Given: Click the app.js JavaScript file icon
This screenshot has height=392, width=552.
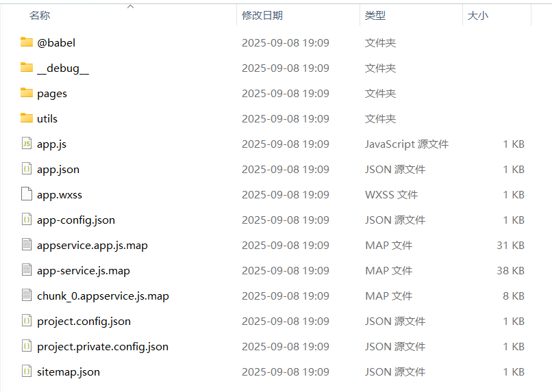Looking at the screenshot, I should pos(27,144).
